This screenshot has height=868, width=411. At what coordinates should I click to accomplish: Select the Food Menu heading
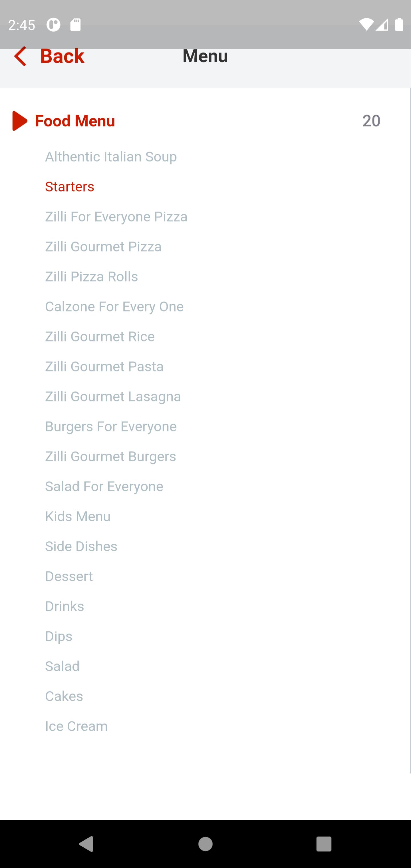(75, 120)
